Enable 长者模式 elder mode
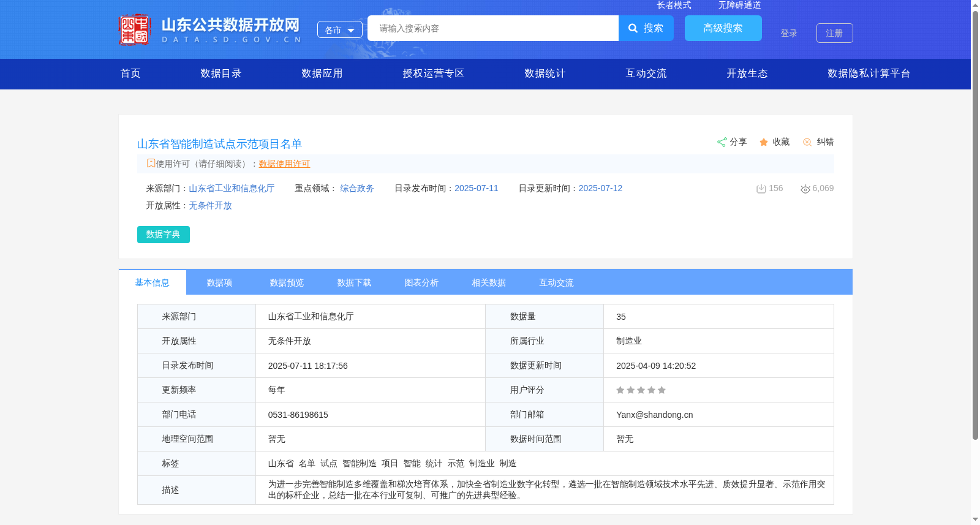The image size is (980, 525). coord(674,5)
